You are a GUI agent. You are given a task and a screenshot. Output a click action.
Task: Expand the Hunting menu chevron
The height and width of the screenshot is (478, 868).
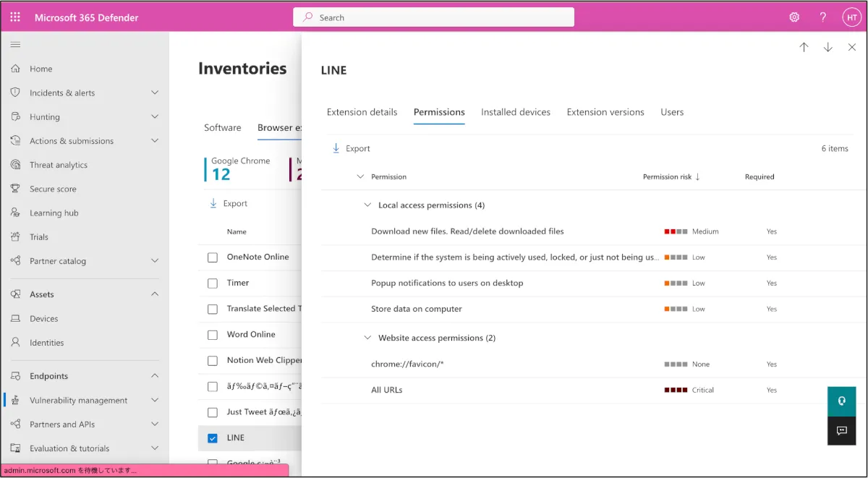pos(155,116)
